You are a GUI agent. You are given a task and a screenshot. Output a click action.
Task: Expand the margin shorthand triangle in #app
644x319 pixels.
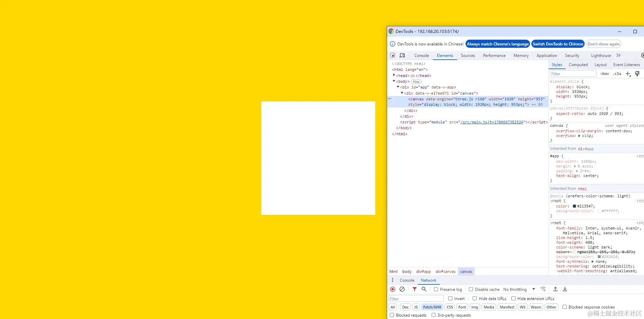click(575, 166)
